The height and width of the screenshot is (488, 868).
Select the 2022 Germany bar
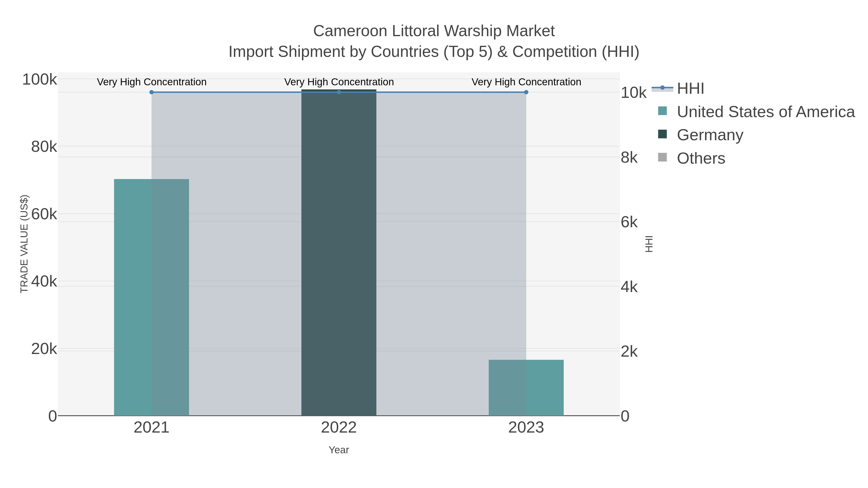pyautogui.click(x=339, y=253)
